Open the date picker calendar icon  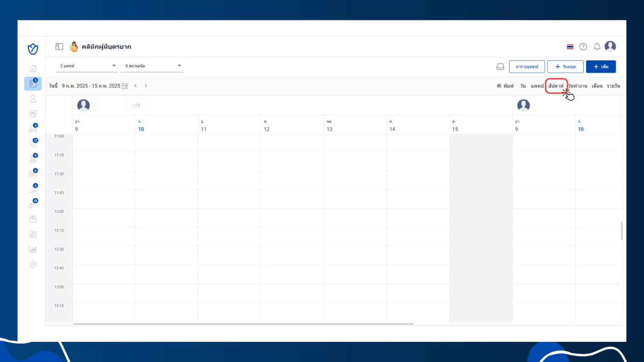(x=125, y=86)
